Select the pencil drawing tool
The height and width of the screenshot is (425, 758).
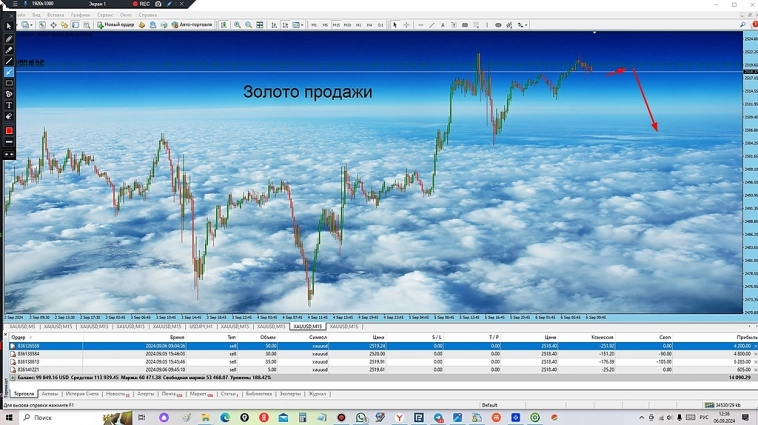pos(9,39)
